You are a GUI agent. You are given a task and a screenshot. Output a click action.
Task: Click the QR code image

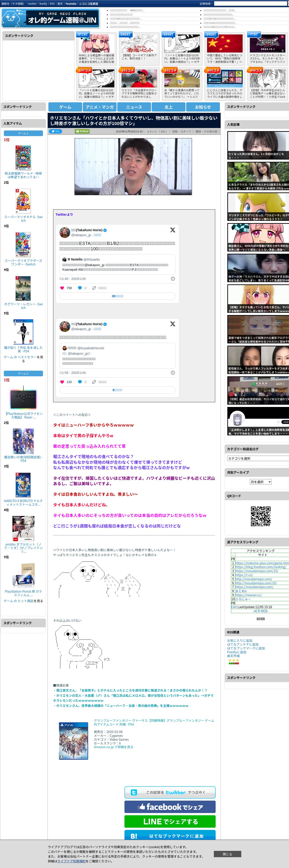[261, 516]
